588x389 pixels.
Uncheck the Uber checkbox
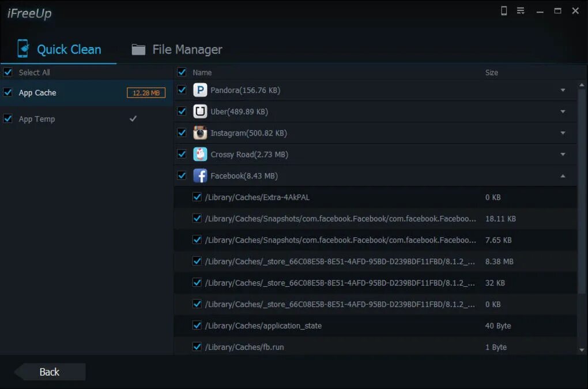point(182,111)
